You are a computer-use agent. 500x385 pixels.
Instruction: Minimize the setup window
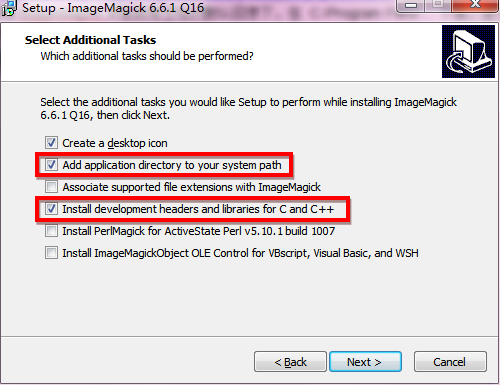[x=411, y=5]
